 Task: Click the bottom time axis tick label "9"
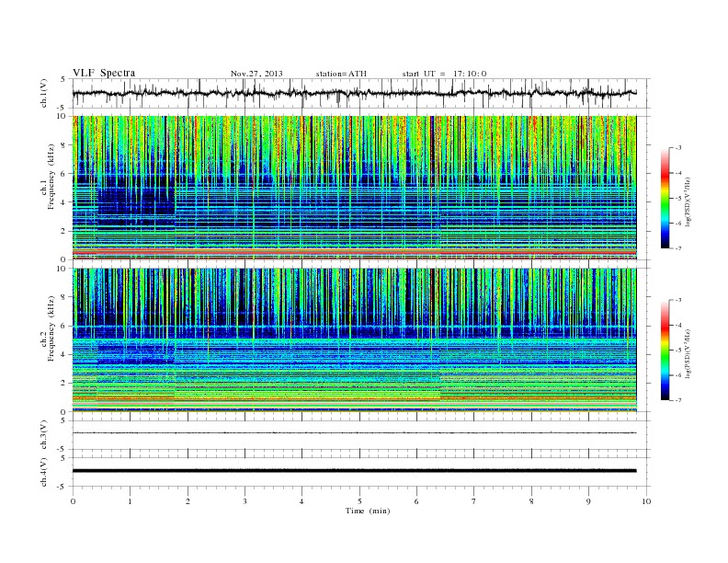588,501
